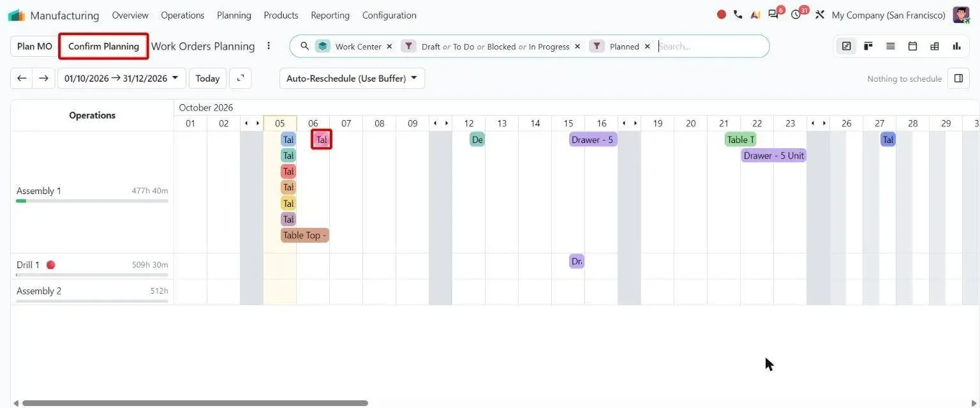The width and height of the screenshot is (980, 408).
Task: Open the AI assistant icon
Action: tap(755, 14)
